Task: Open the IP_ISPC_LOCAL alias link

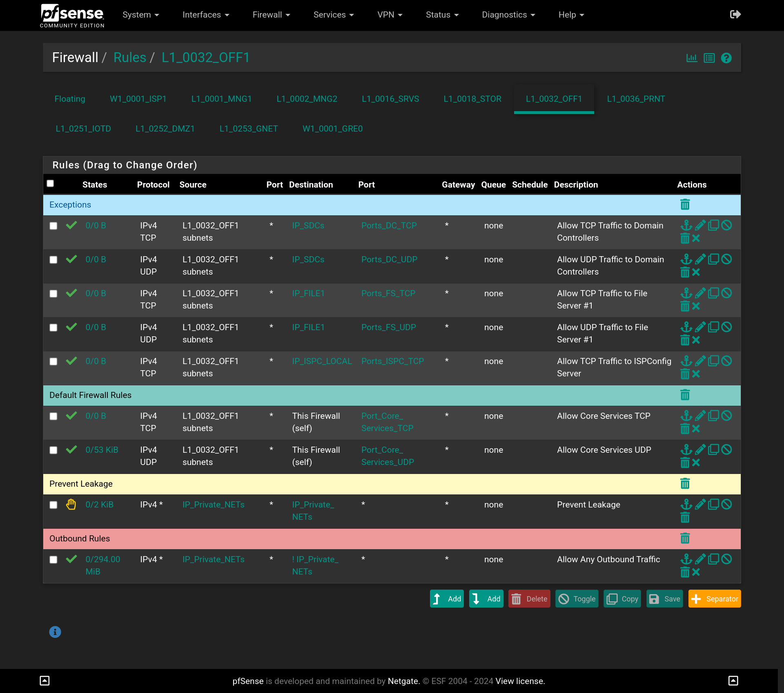Action: (322, 361)
